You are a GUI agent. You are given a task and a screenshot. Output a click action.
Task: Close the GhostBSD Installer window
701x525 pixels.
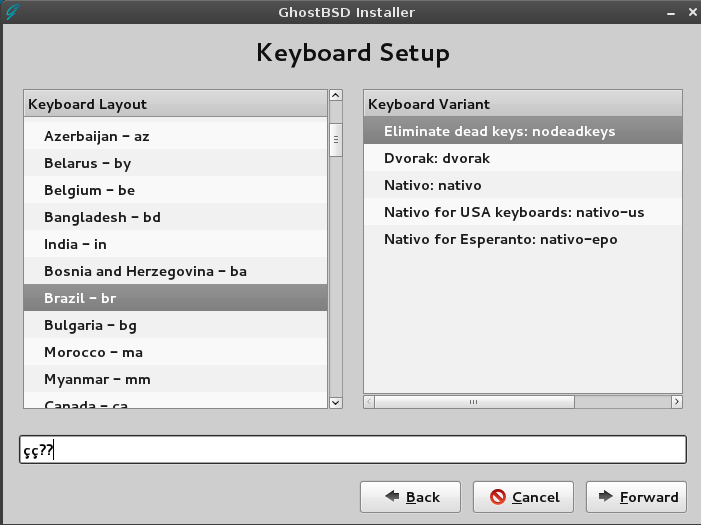(693, 12)
